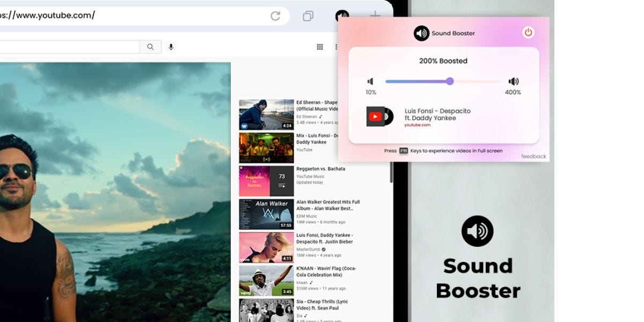This screenshot has width=644, height=322.
Task: Click youtube.com link under the song title
Action: [x=419, y=123]
